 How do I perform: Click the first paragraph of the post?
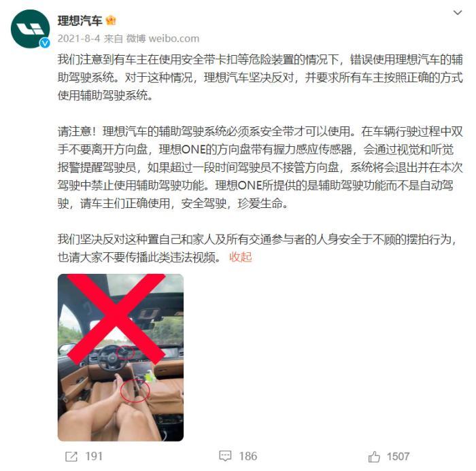pyautogui.click(x=260, y=77)
